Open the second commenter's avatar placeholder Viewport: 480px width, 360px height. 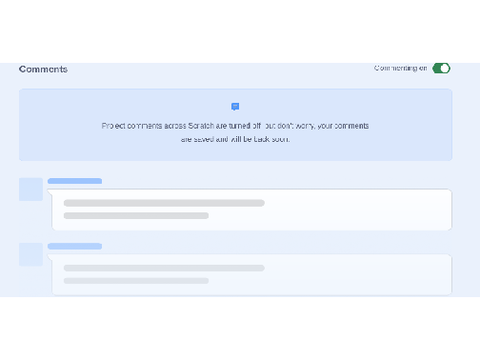pyautogui.click(x=31, y=255)
